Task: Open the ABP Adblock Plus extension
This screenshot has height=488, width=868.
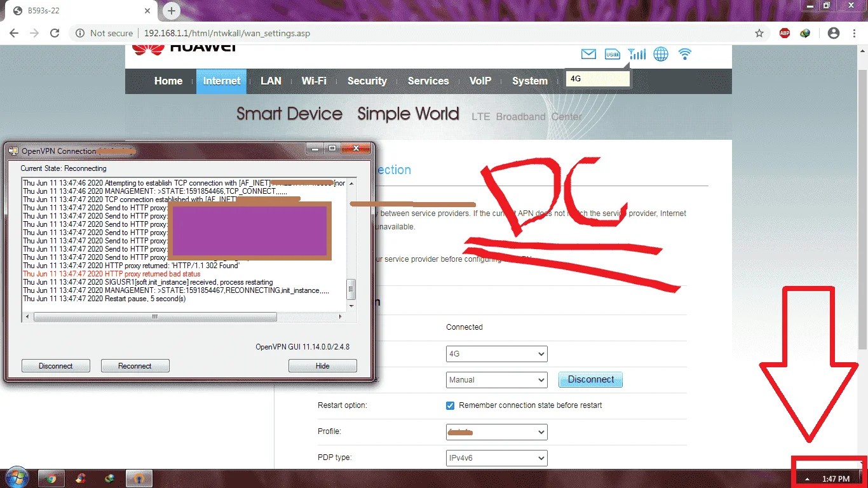Action: pyautogui.click(x=785, y=33)
